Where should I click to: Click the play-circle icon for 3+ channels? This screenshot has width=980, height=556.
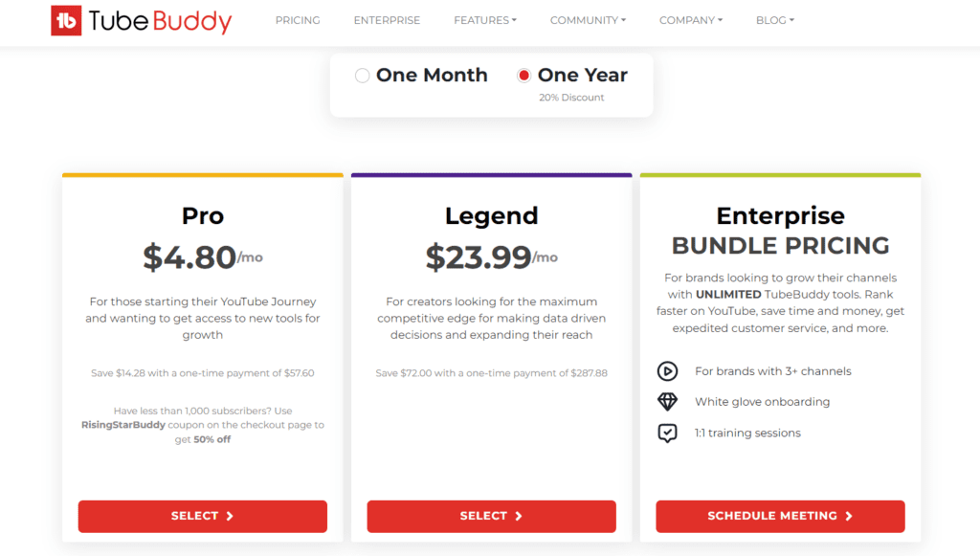point(667,371)
